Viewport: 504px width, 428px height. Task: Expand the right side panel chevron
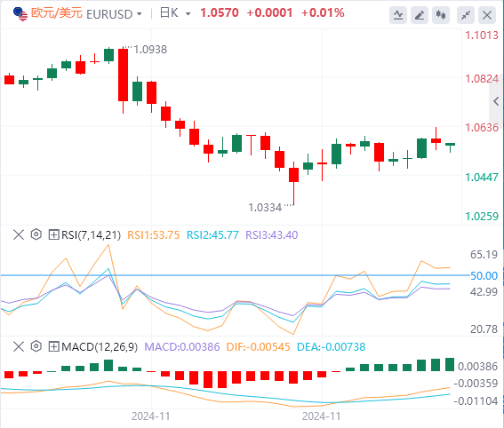[496, 101]
